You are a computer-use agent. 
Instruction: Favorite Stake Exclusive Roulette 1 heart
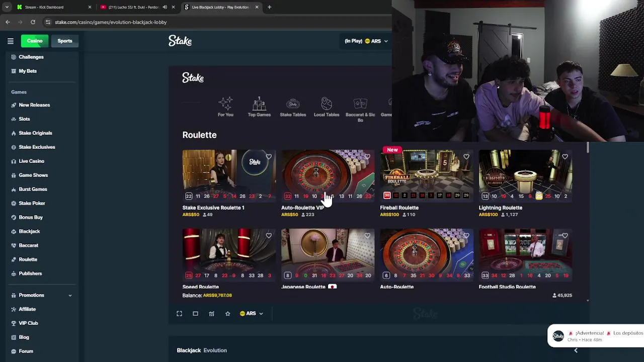tap(269, 157)
